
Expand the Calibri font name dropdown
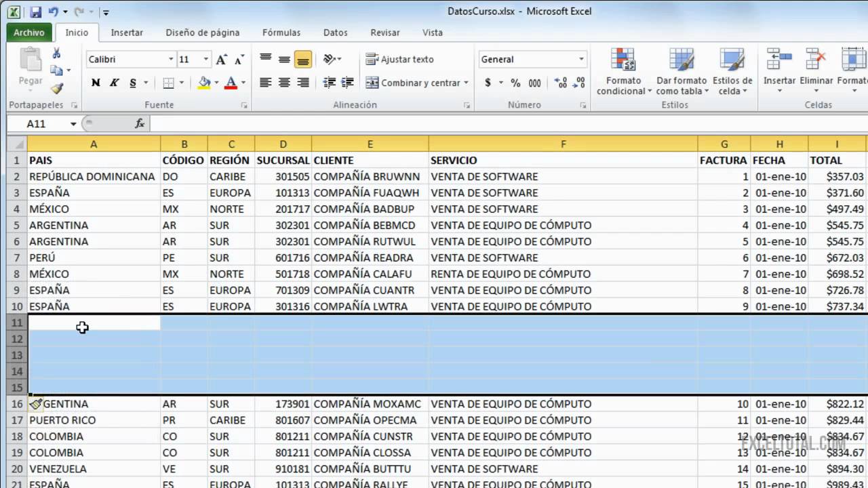(171, 60)
